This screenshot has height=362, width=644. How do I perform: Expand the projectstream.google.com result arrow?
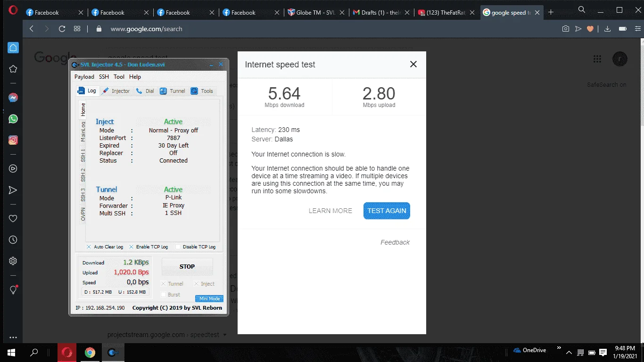click(x=225, y=335)
